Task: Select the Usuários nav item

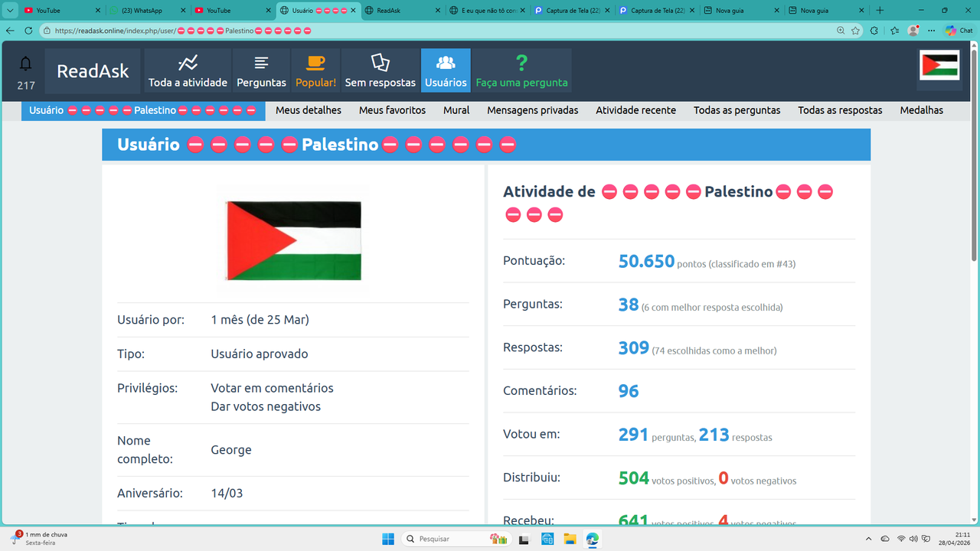Action: pyautogui.click(x=446, y=71)
